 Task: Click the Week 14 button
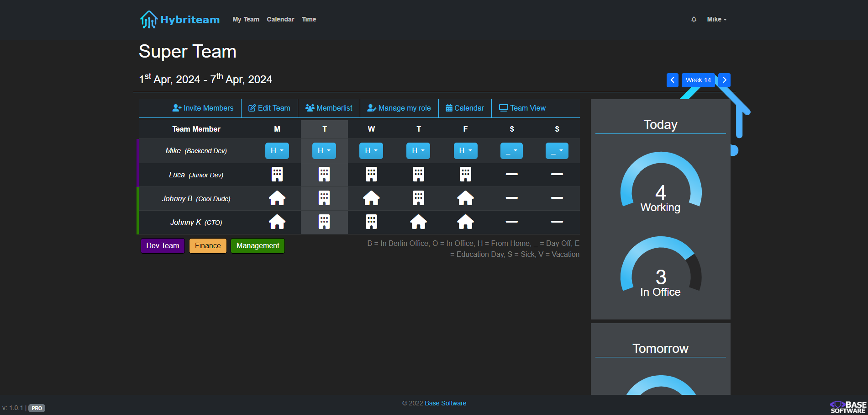click(x=698, y=80)
